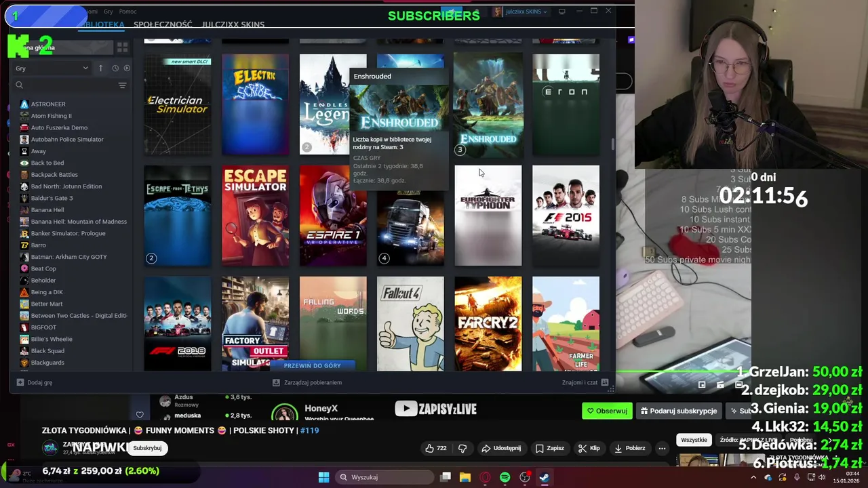The width and height of the screenshot is (868, 488).
Task: Click the dislike thumbs-down icon
Action: [462, 448]
